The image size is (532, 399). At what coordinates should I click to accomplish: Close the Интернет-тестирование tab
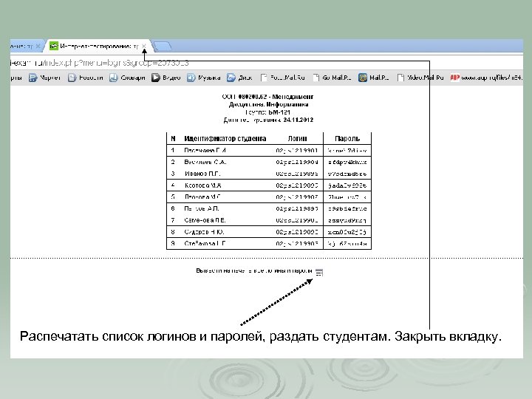pyautogui.click(x=144, y=46)
